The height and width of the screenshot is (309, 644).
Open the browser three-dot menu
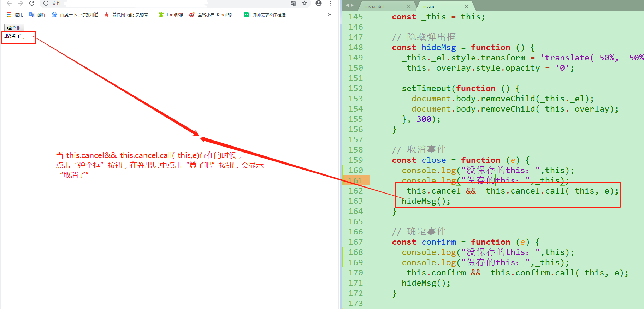[330, 3]
